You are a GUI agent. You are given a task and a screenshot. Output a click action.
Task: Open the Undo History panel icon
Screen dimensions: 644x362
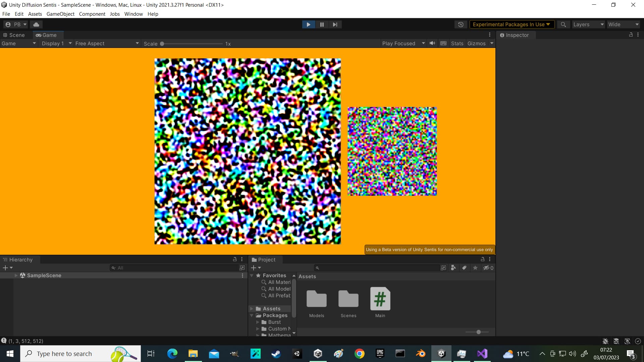(x=461, y=24)
